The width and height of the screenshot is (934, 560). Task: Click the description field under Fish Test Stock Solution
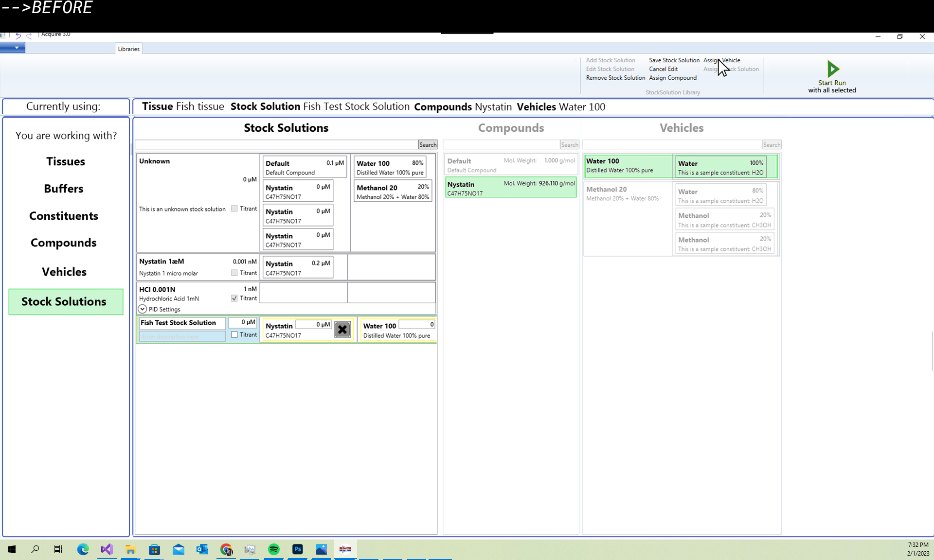coord(182,336)
